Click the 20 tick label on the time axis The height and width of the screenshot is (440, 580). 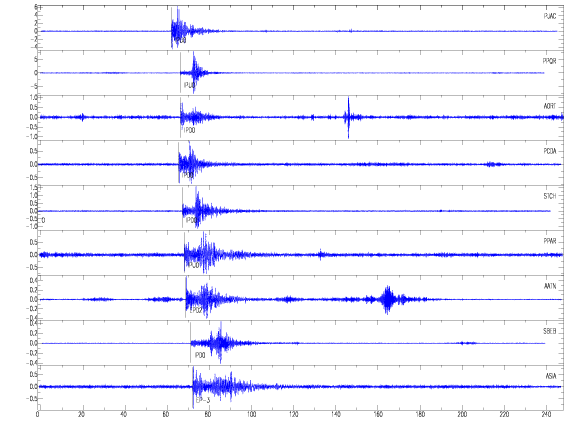tap(81, 414)
